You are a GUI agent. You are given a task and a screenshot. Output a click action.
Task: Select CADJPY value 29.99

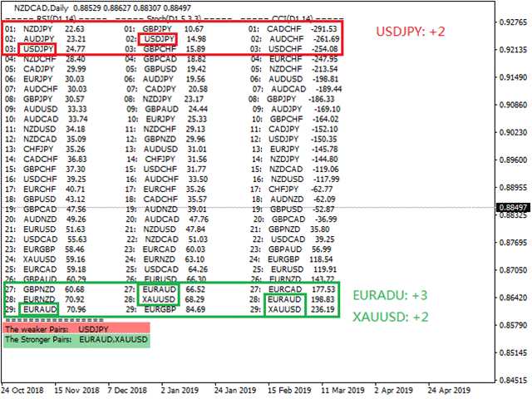[x=76, y=69]
